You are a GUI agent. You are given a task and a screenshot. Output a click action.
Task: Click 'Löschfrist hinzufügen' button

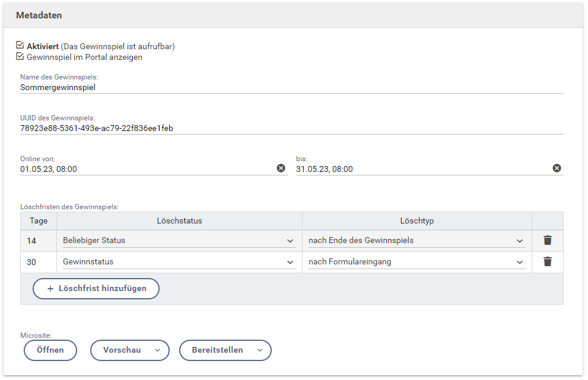point(96,289)
